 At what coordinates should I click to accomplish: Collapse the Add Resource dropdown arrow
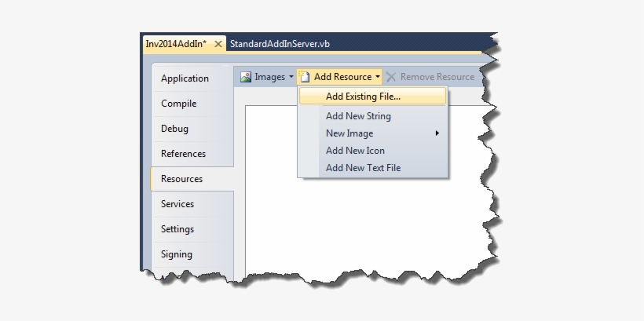pos(378,77)
